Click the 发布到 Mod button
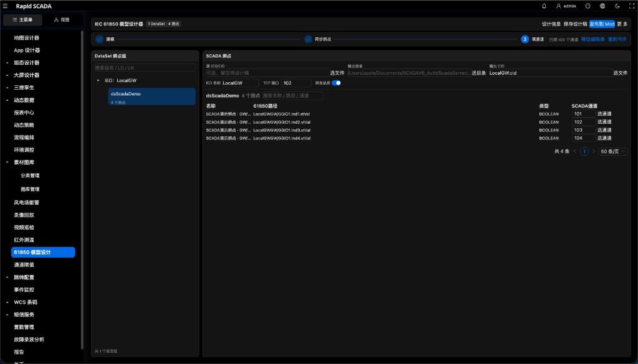 [602, 24]
